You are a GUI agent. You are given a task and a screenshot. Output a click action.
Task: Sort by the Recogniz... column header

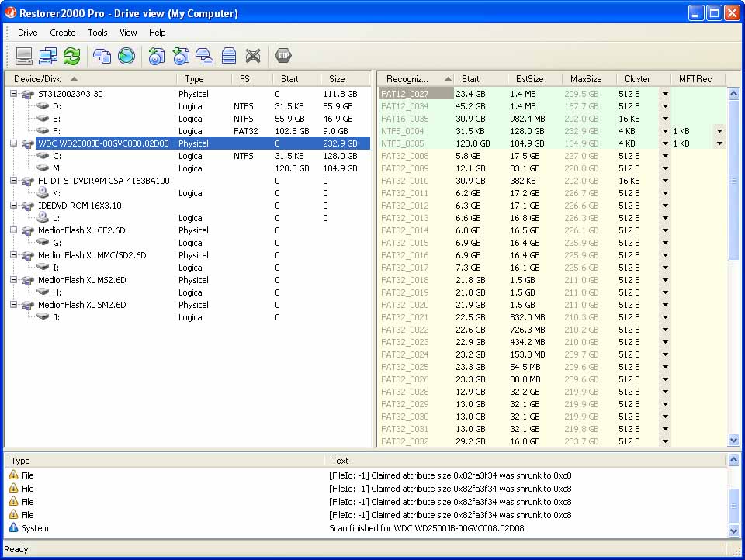(x=416, y=79)
